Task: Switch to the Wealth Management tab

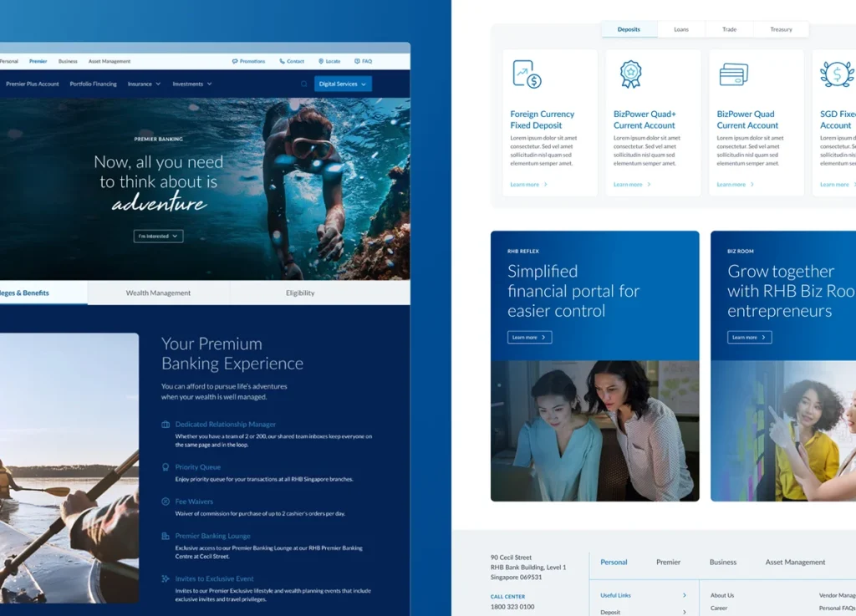Action: click(158, 293)
